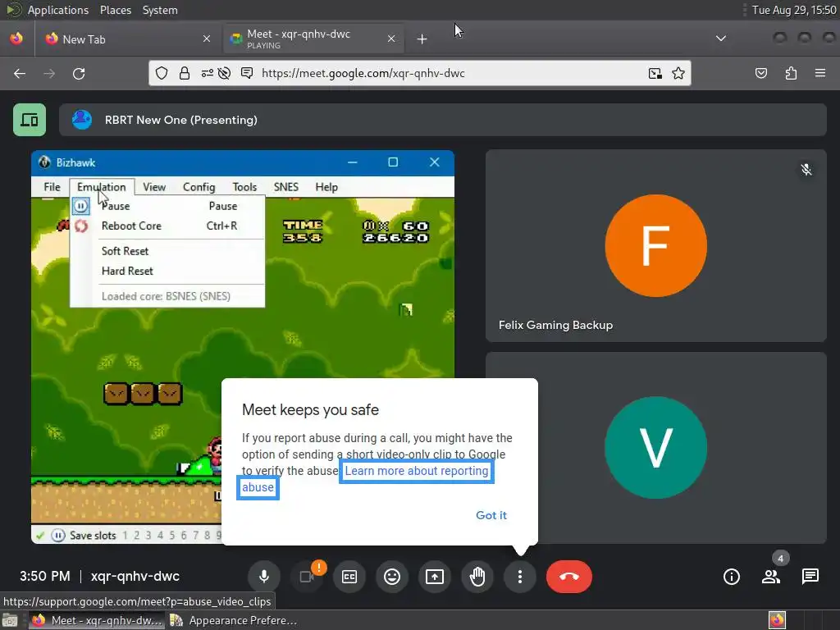Screen dimensions: 840x630
Task: Toggle picture-in-picture icon in address bar
Action: [x=655, y=73]
